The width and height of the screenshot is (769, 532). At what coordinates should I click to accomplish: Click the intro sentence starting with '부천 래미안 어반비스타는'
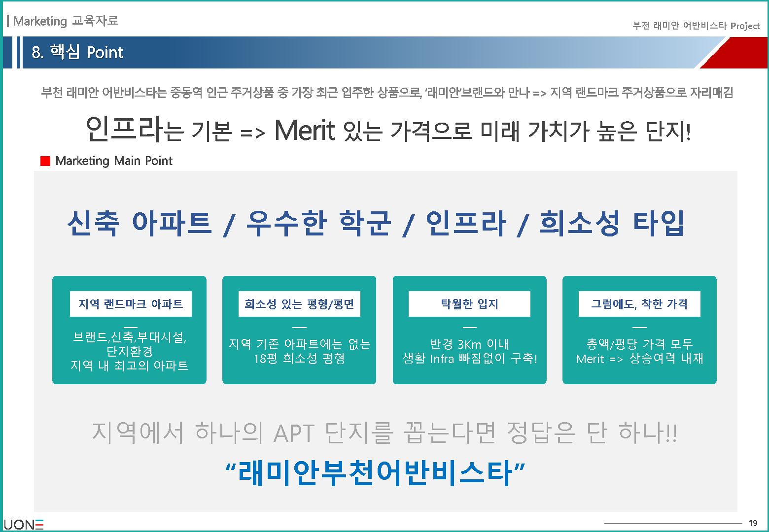(387, 92)
